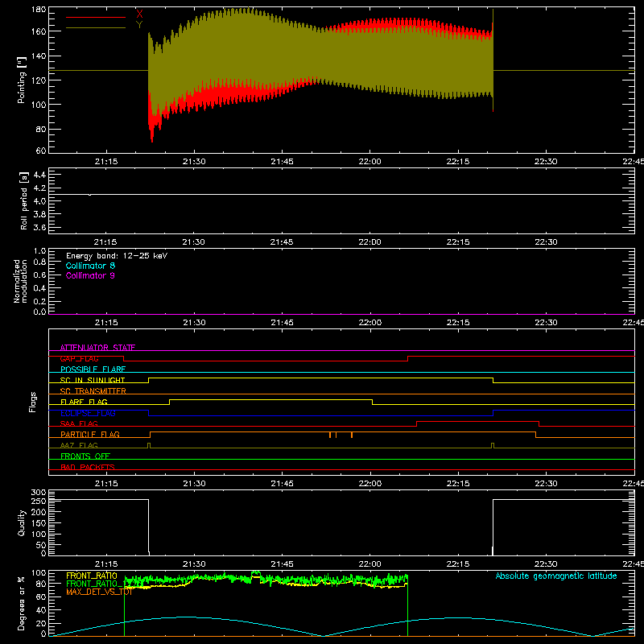This screenshot has height=644, width=644.
Task: Click the rising GAP_FLAG step near 22:06
Action: point(408,358)
